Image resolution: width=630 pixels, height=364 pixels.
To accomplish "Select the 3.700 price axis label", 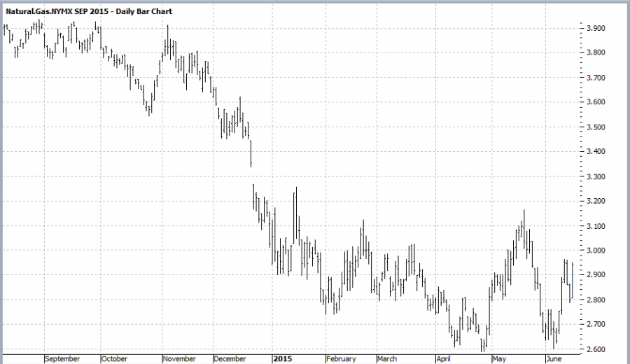I will click(596, 78).
